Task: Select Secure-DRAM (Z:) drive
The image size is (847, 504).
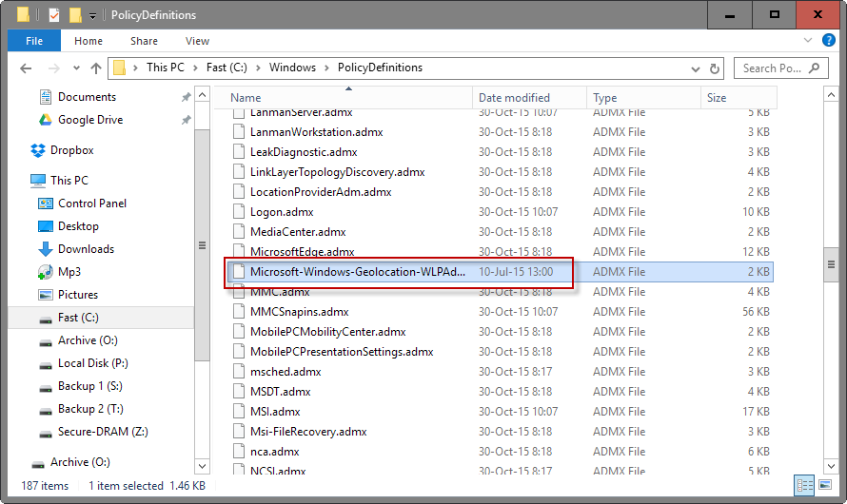Action: pyautogui.click(x=103, y=432)
